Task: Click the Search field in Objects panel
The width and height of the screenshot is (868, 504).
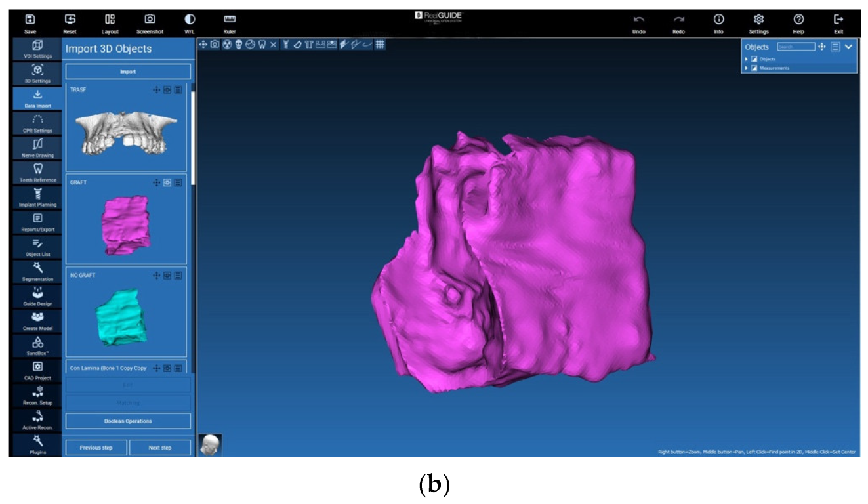Action: click(x=796, y=47)
